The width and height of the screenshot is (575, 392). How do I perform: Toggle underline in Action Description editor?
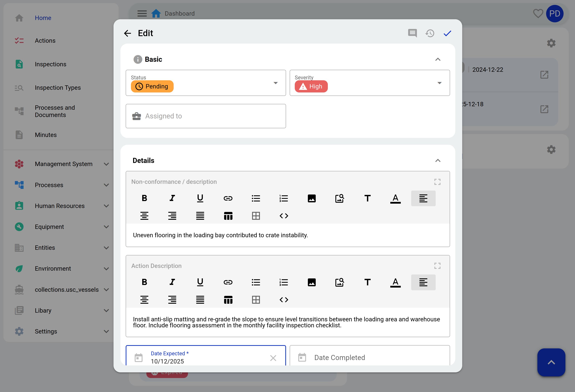tap(200, 282)
